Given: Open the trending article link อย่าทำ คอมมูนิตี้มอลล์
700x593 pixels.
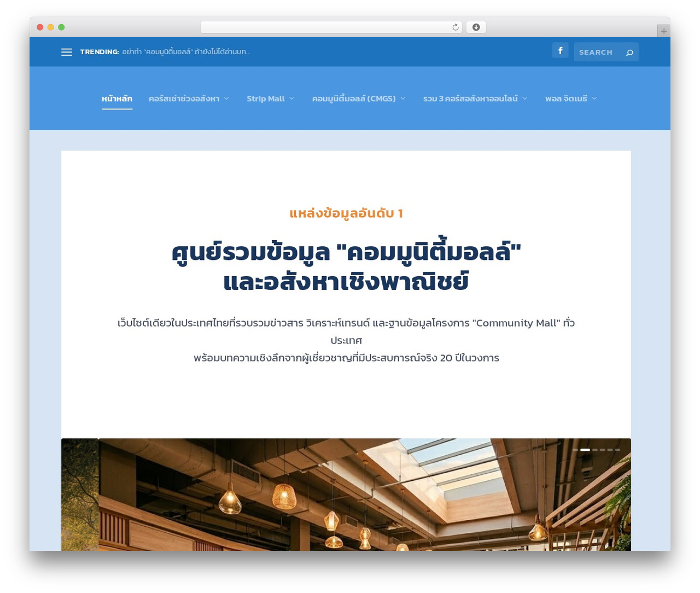Looking at the screenshot, I should click(186, 52).
